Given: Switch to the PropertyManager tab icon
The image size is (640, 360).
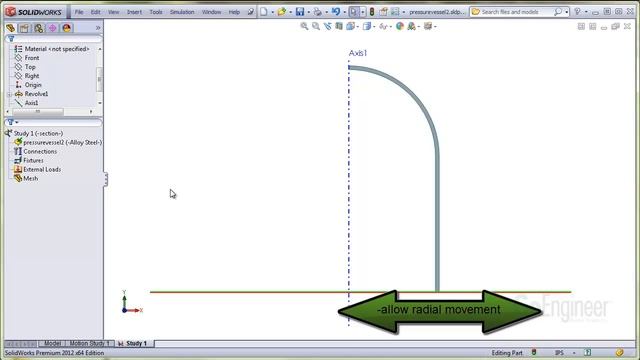Looking at the screenshot, I should pyautogui.click(x=24, y=28).
